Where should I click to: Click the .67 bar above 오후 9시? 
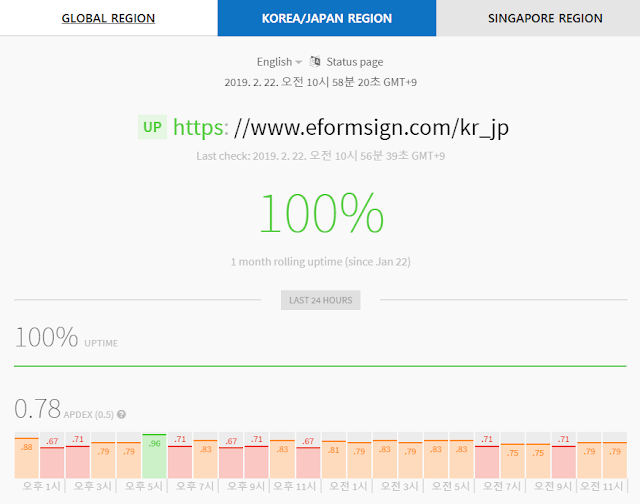click(x=231, y=462)
